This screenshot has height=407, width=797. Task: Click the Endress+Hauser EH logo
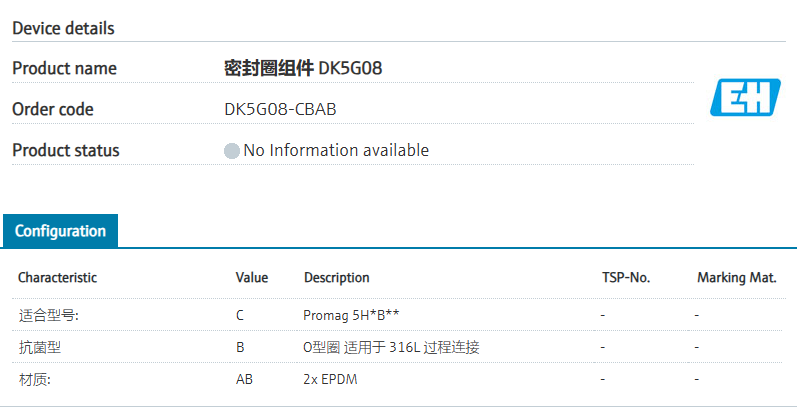pyautogui.click(x=743, y=97)
